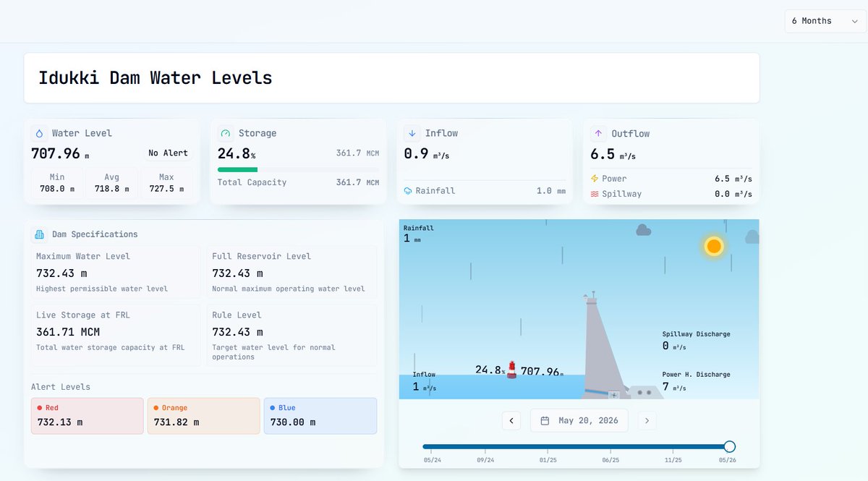Click the 1.0 mm rainfall value
This screenshot has height=481, width=868.
click(x=551, y=191)
